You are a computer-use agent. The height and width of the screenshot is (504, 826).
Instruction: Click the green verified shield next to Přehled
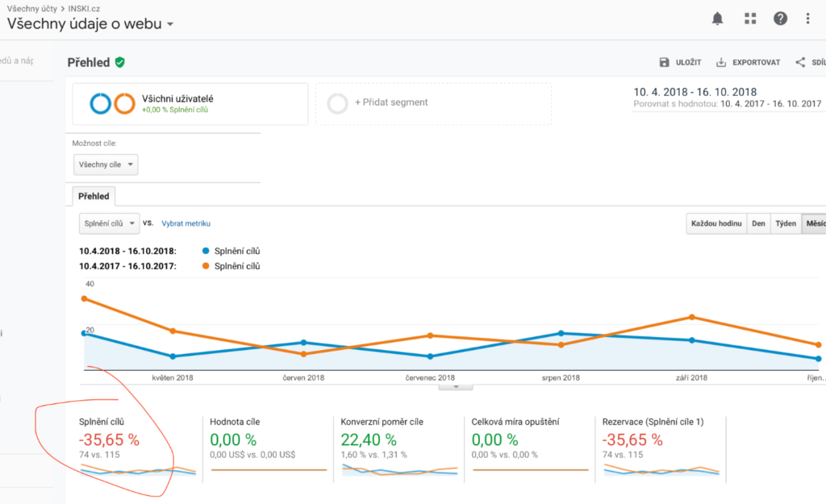tap(120, 62)
